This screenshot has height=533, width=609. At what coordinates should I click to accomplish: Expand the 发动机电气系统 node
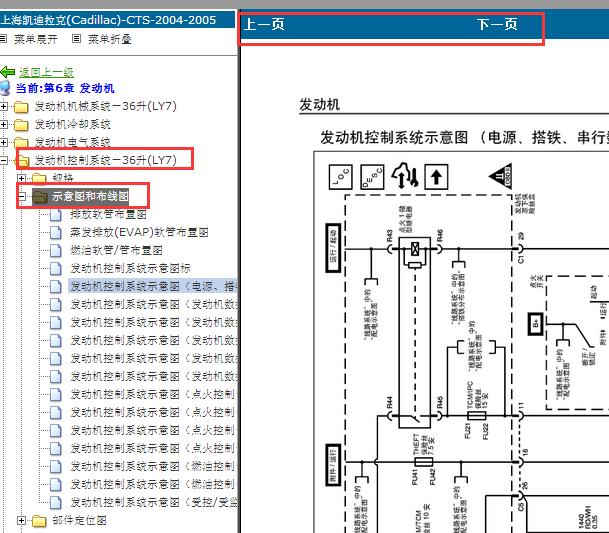click(x=3, y=142)
